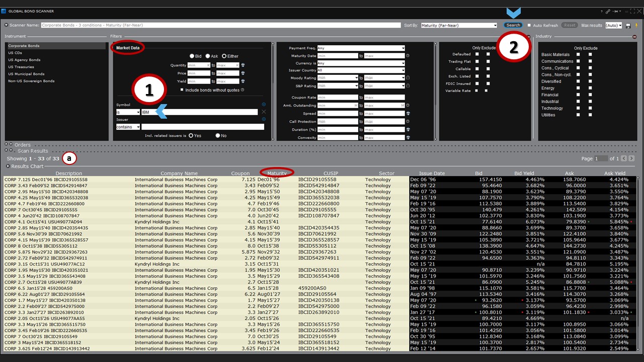The height and width of the screenshot is (362, 644).
Task: Click the Coupon Rate min input field
Action: 338,98
